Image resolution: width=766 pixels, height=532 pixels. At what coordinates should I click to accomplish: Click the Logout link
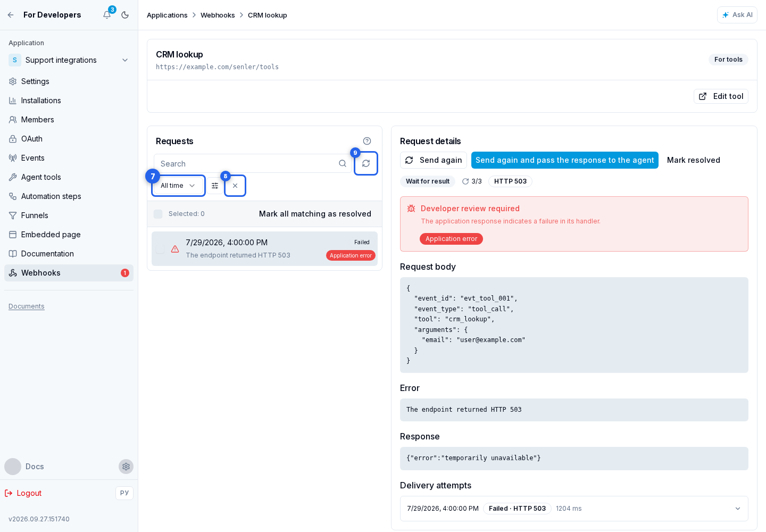[23, 493]
